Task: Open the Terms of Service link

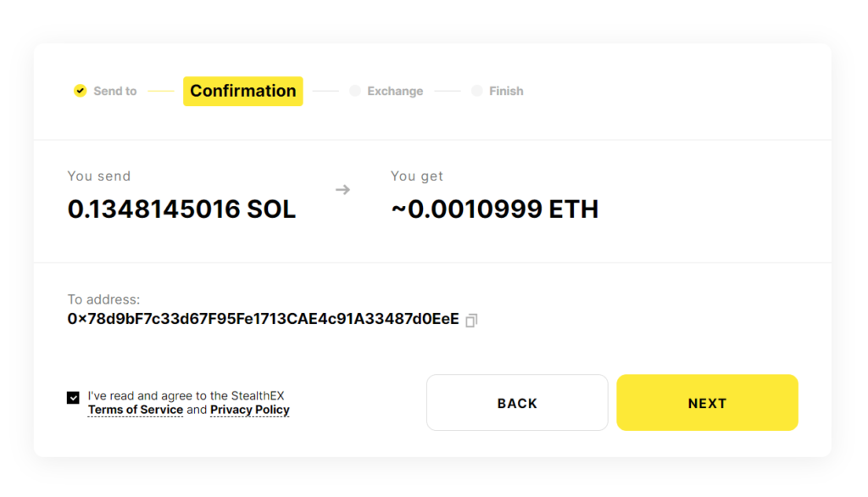Action: pos(136,410)
